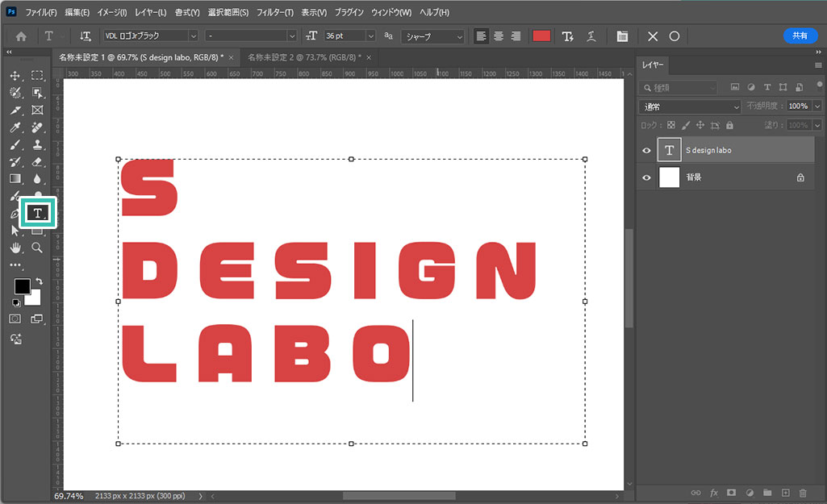Change the screen mode
Viewport: 827px width, 504px height.
(x=37, y=319)
